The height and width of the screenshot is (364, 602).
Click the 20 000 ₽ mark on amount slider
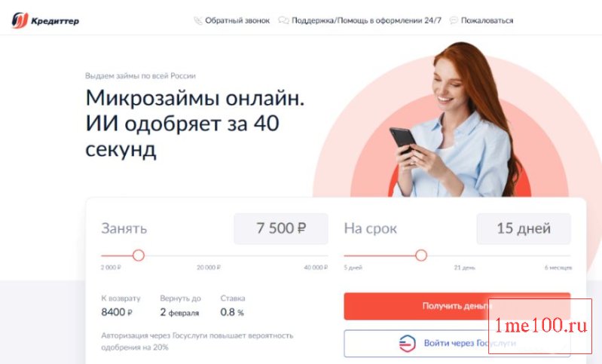click(x=209, y=268)
